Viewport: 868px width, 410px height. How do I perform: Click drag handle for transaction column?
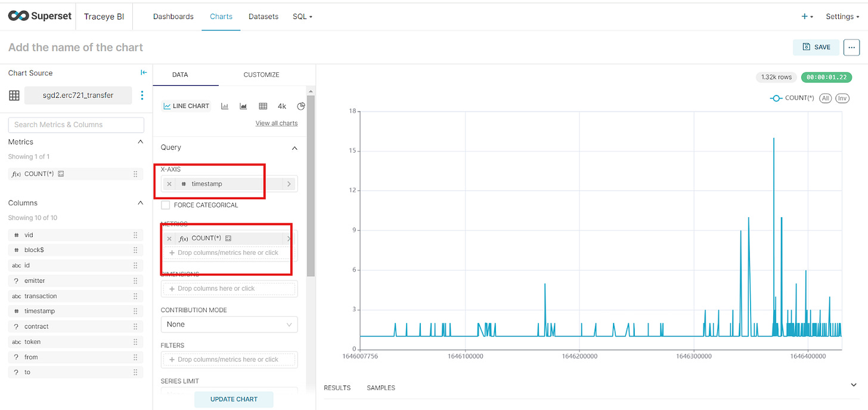pyautogui.click(x=135, y=296)
